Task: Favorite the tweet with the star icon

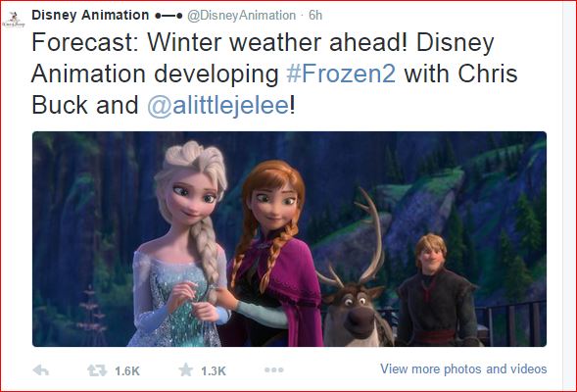Action: pos(186,369)
